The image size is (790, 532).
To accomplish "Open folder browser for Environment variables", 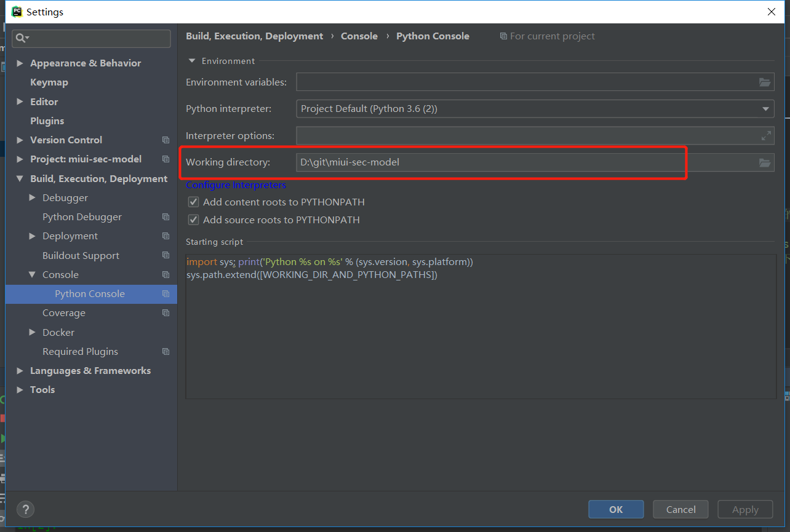I will pyautogui.click(x=765, y=82).
